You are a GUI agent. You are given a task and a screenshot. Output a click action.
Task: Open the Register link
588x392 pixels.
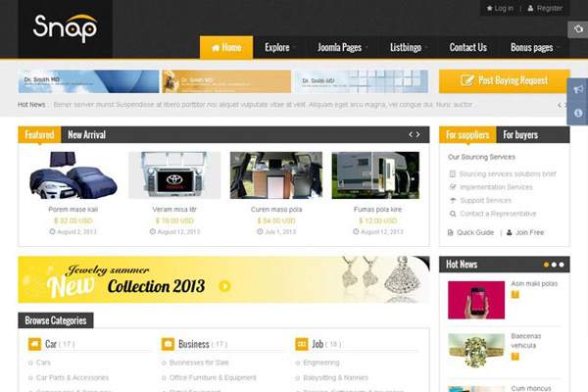550,8
